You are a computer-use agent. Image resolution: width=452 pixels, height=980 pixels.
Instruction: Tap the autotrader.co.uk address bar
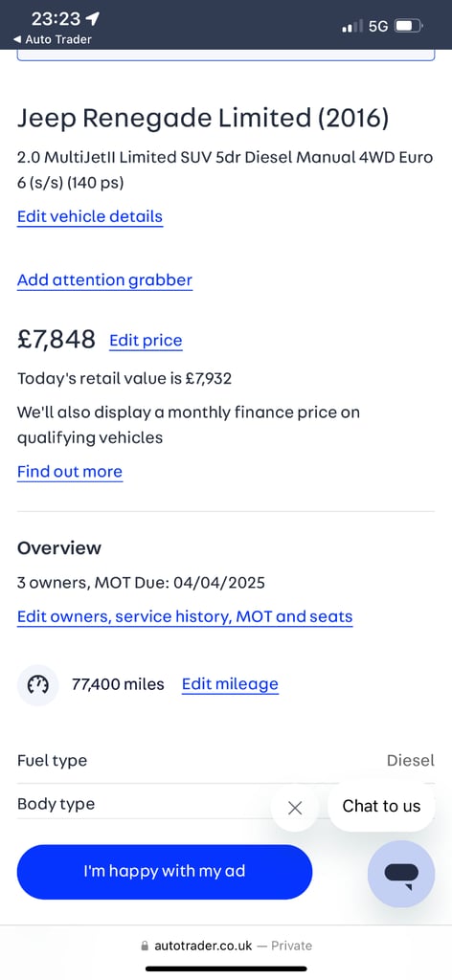pos(226,946)
